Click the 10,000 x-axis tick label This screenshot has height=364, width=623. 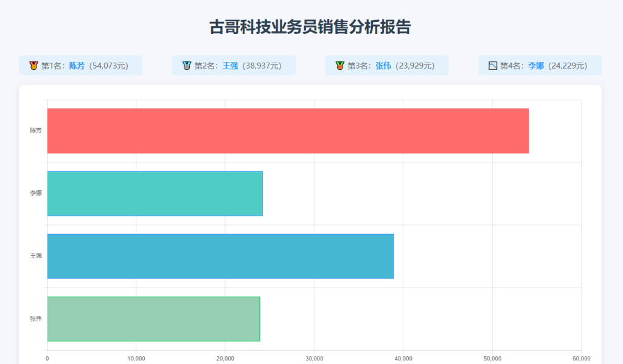(136, 359)
